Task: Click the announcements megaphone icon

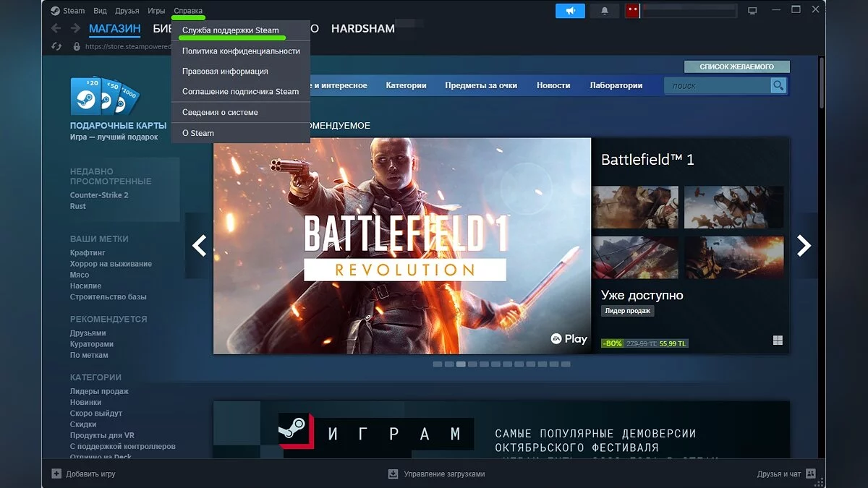Action: point(570,11)
